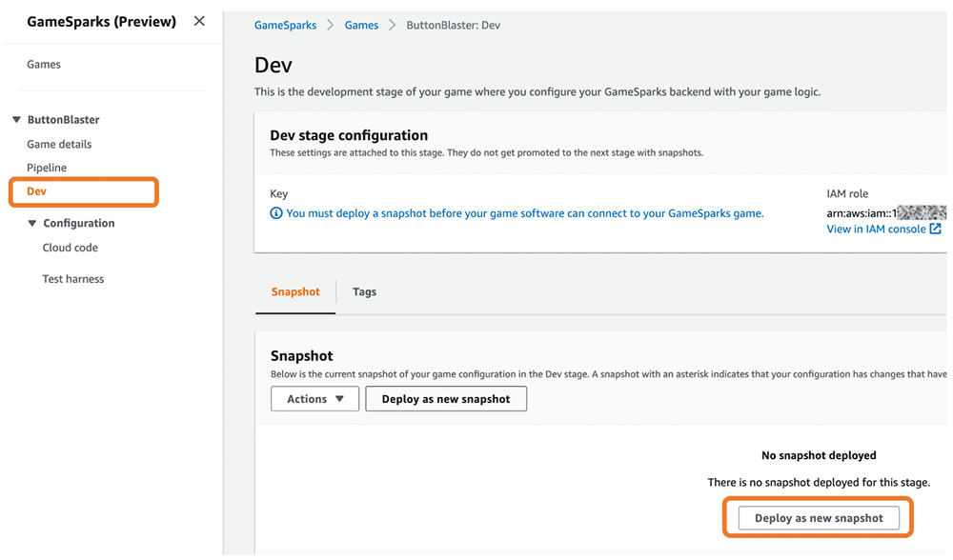Click the 'No snapshot deployed' message

coord(819,455)
